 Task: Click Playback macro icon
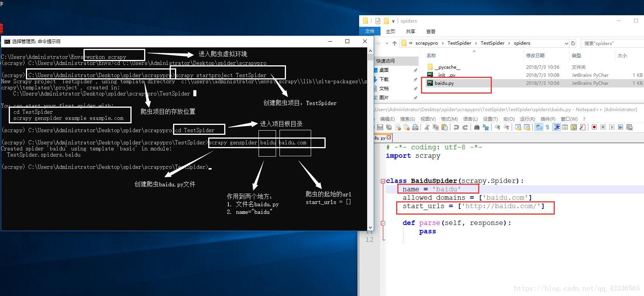[612, 127]
